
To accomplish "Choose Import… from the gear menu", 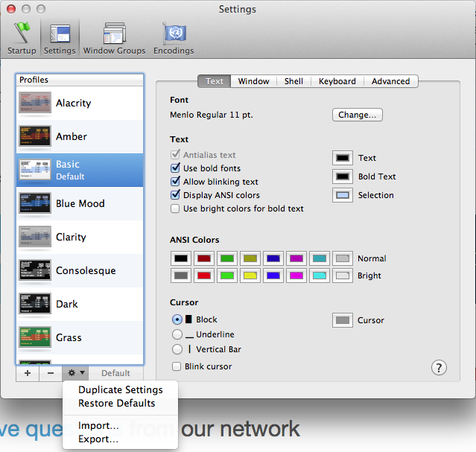I will point(120,426).
